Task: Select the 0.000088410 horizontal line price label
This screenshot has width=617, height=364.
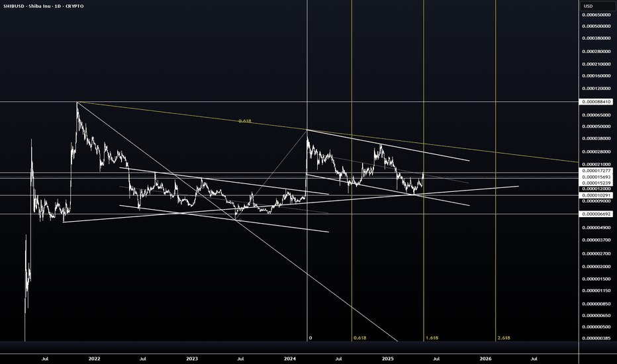Action: click(x=596, y=102)
